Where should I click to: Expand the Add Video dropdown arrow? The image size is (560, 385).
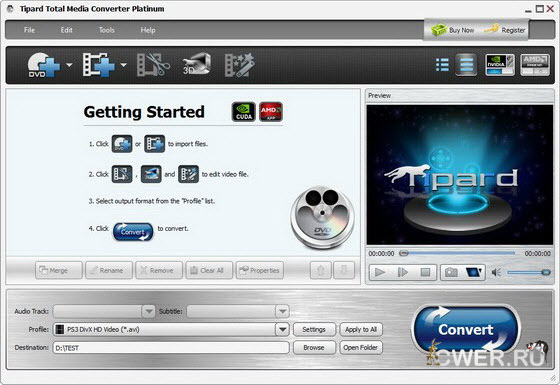[124, 65]
